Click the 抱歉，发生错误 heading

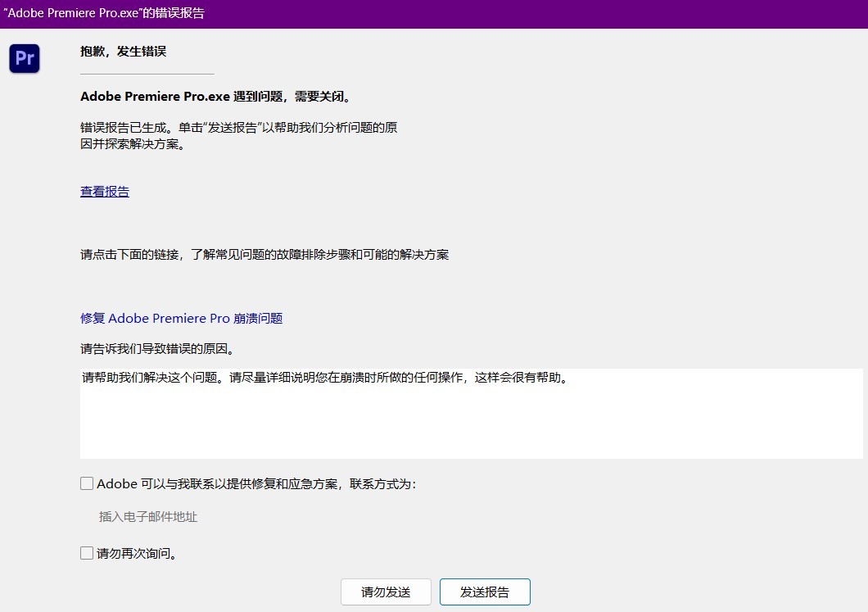[124, 52]
